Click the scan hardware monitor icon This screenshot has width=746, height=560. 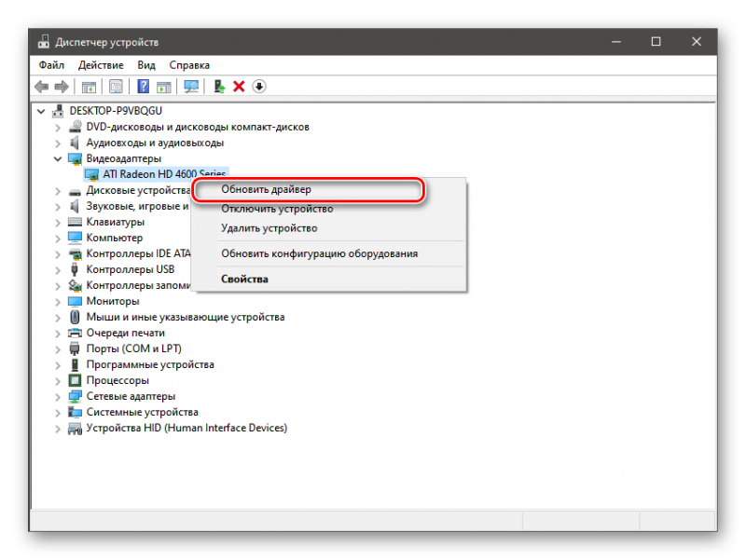click(x=191, y=87)
